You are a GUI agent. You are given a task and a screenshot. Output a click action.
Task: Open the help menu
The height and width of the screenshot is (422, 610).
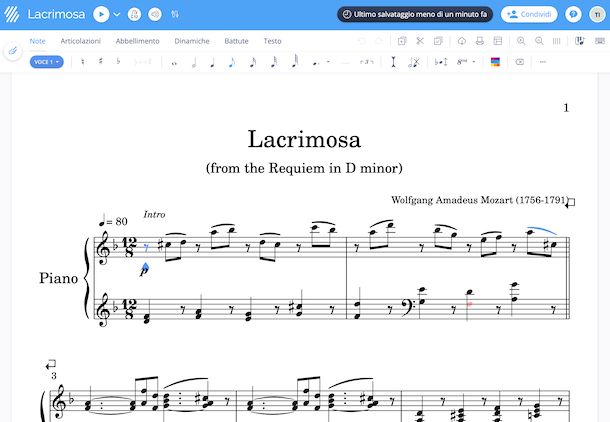(573, 14)
